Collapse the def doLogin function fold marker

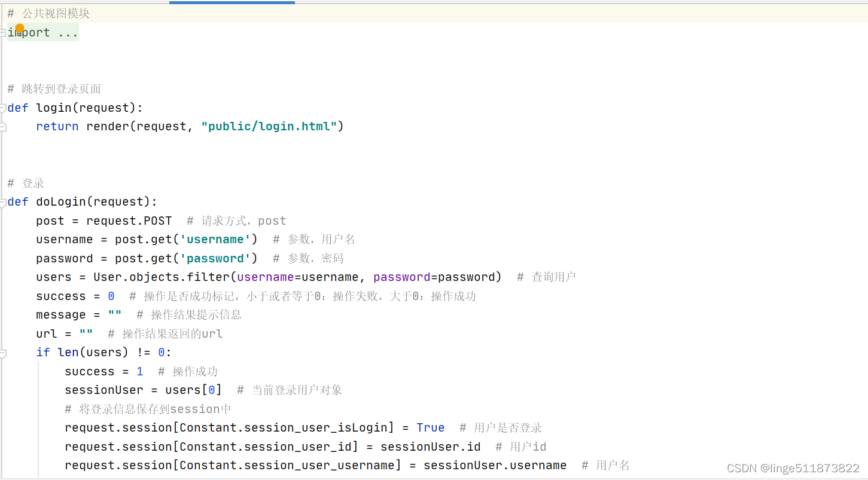click(x=2, y=202)
